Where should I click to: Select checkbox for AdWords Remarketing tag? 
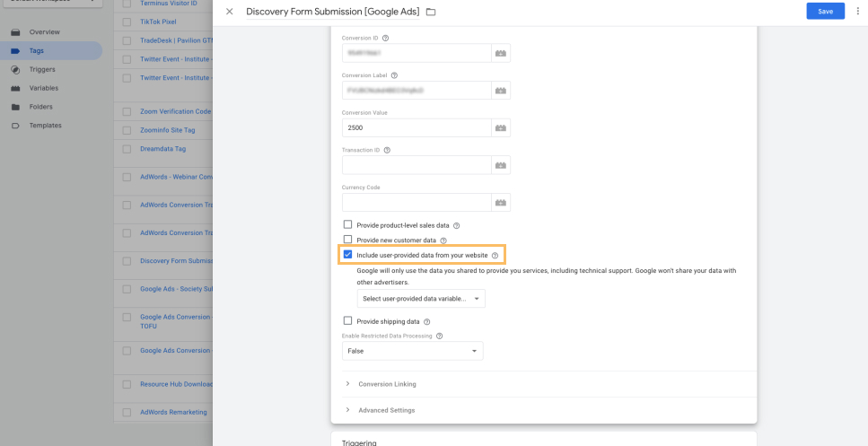click(127, 412)
